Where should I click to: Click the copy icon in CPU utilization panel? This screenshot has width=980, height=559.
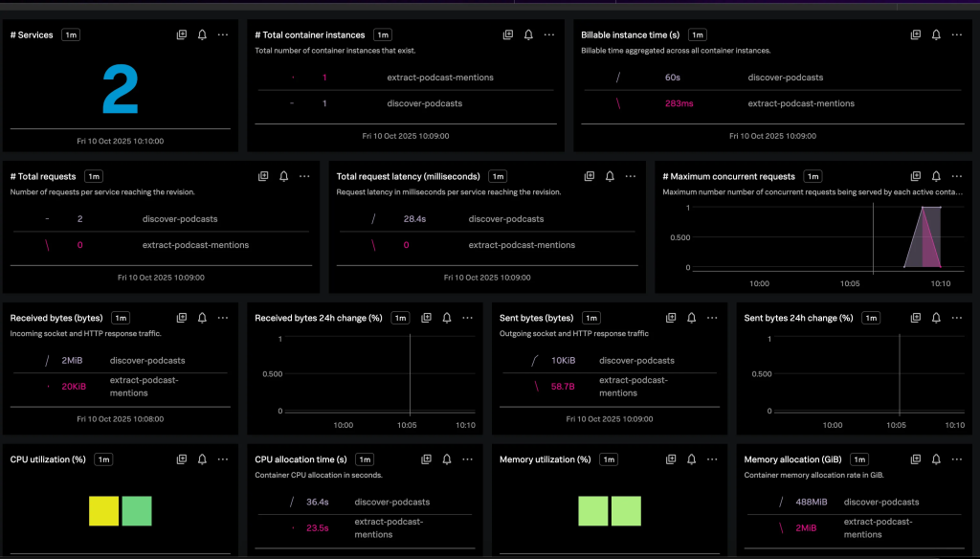[182, 459]
